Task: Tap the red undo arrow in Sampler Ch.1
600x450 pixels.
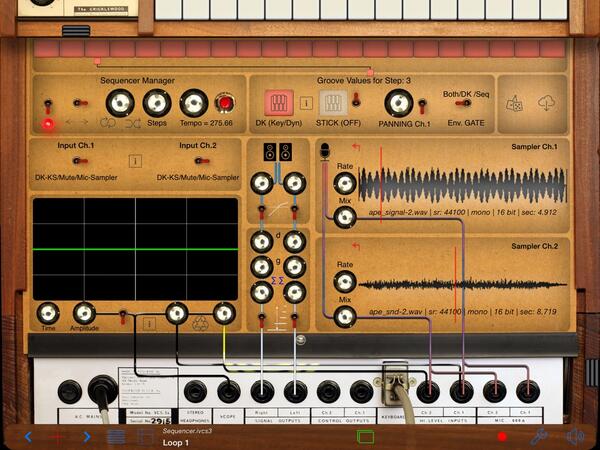Action: pyautogui.click(x=356, y=147)
